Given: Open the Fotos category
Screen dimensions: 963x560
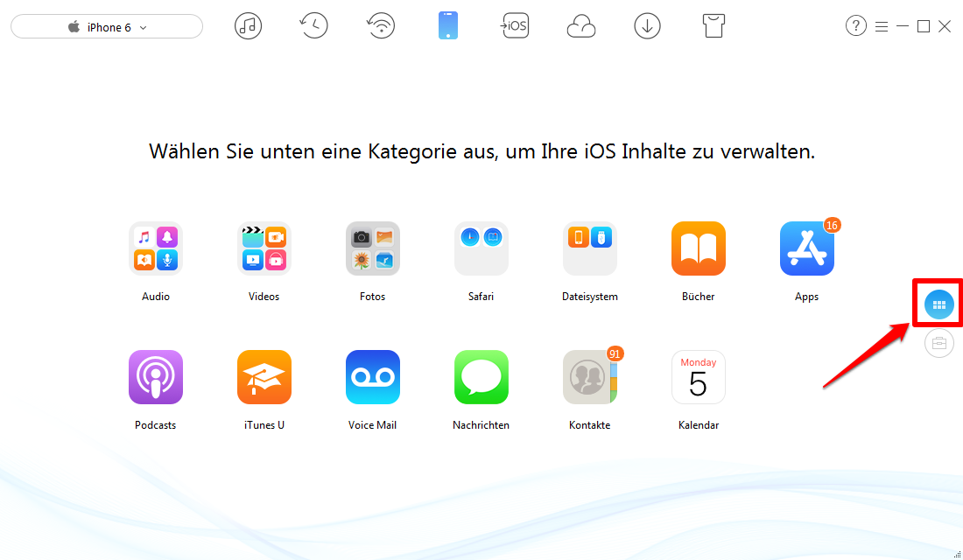Looking at the screenshot, I should (x=373, y=248).
